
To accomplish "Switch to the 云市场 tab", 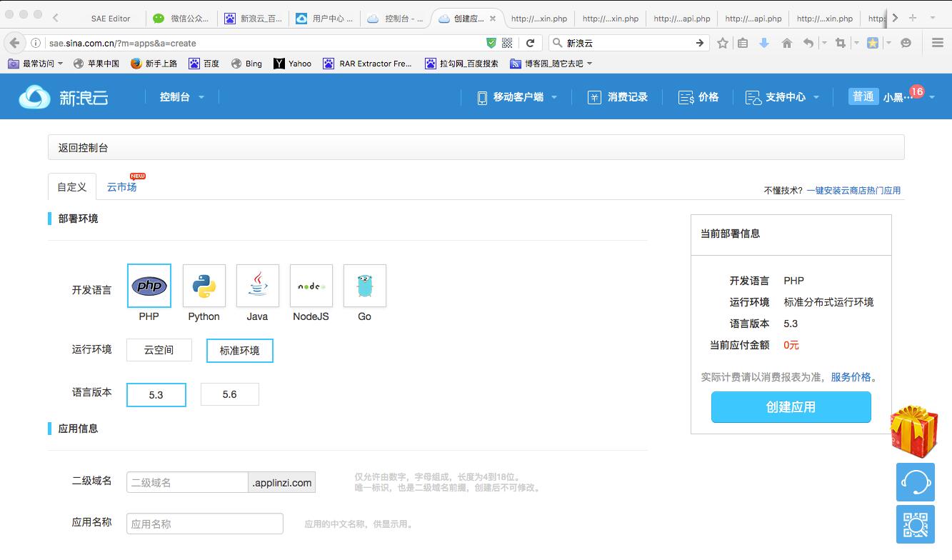I will 122,186.
